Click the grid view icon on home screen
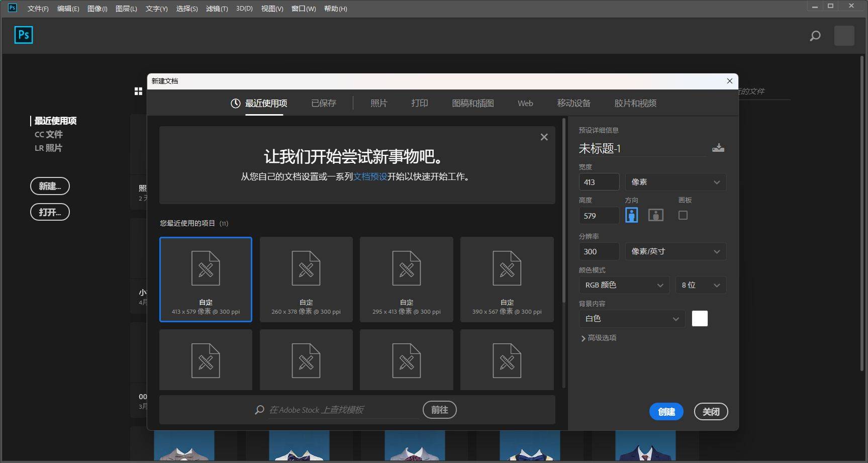This screenshot has width=868, height=463. pos(138,91)
